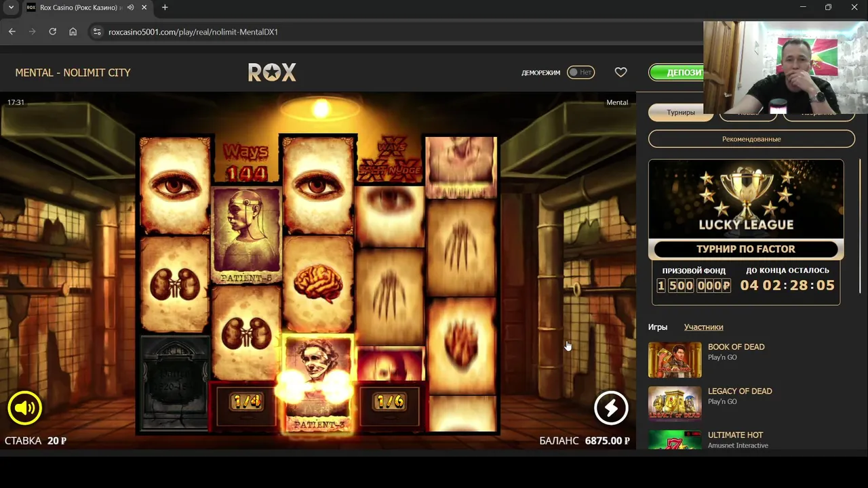
Task: Click the ТУРНИР ПО FACTOR label
Action: [746, 249]
